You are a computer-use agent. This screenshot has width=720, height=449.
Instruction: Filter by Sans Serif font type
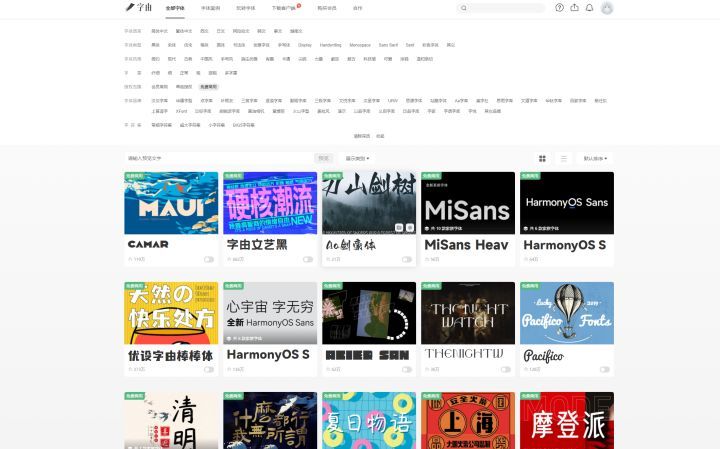tap(388, 45)
